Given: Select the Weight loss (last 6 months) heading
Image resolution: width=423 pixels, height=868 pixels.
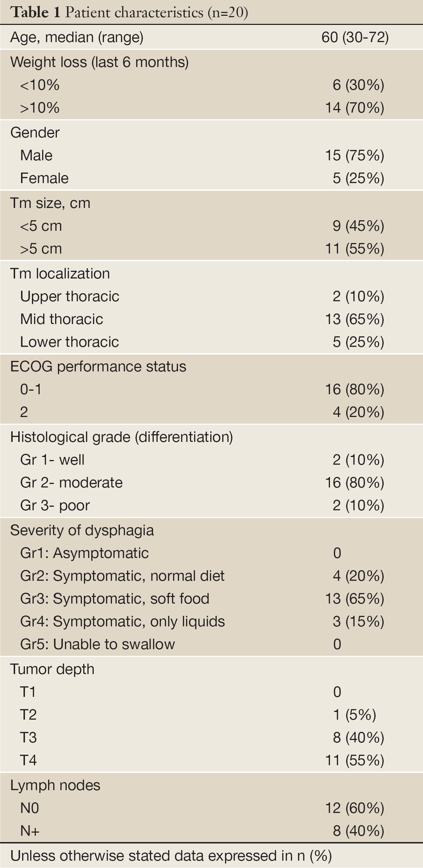Looking at the screenshot, I should [100, 62].
